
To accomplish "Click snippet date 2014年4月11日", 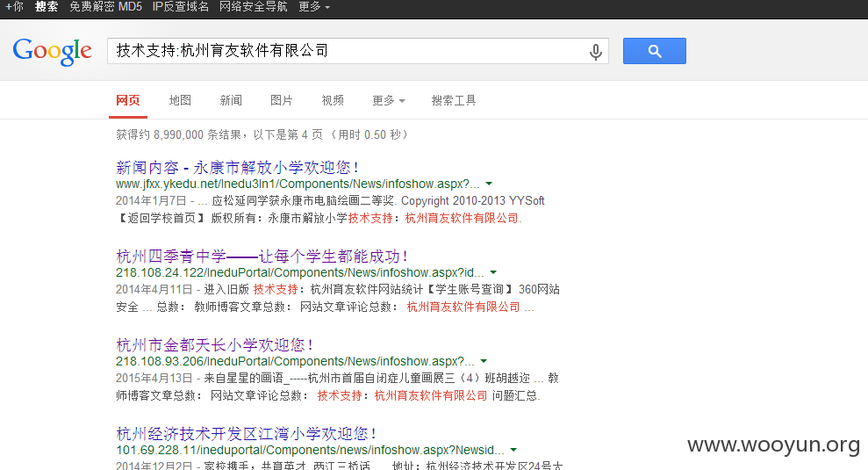I will tap(154, 289).
